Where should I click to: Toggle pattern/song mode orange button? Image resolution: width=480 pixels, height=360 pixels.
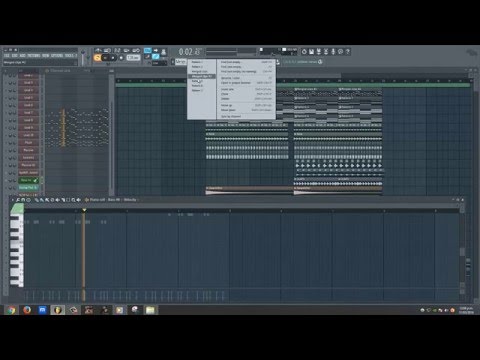click(97, 58)
